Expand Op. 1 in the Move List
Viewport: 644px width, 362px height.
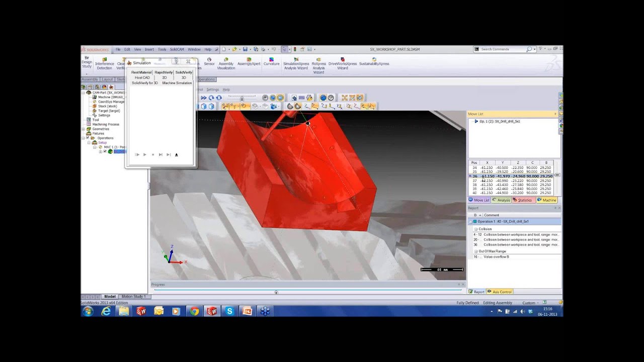[476, 121]
